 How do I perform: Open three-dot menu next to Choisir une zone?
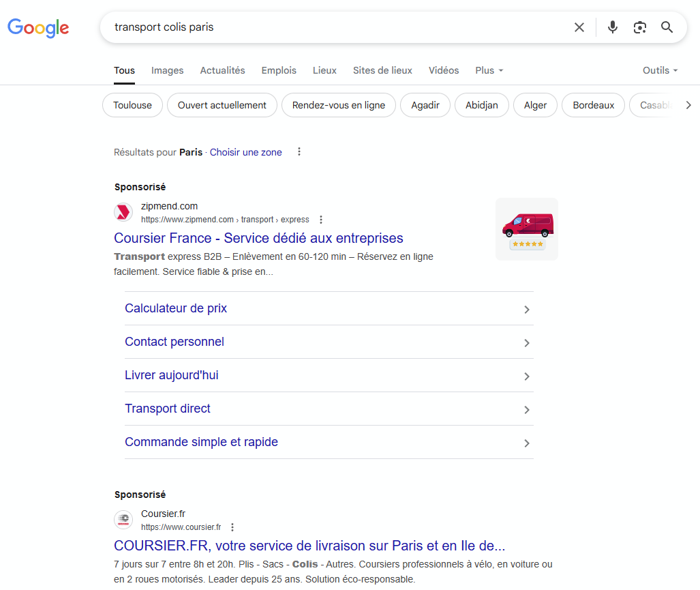[299, 152]
